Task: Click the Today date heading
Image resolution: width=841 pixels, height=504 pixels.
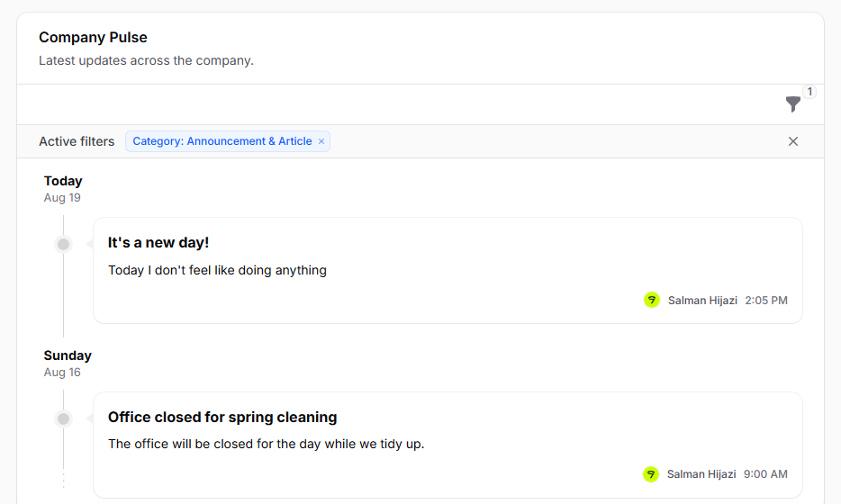Action: pos(63,181)
